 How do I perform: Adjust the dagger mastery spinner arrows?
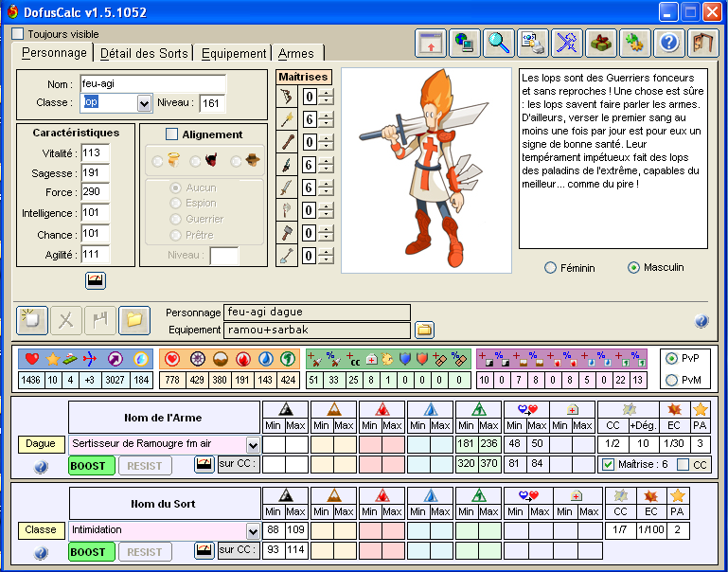327,165
